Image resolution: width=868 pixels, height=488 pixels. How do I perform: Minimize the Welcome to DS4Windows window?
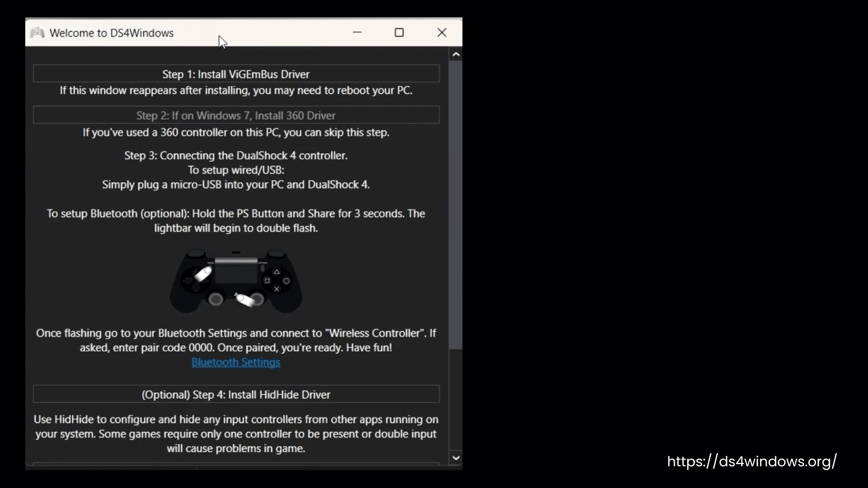357,33
